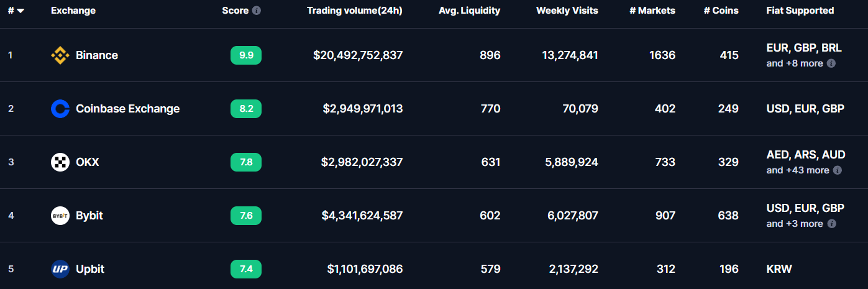
Task: Click Upbit's 7.4 score badge
Action: point(246,269)
